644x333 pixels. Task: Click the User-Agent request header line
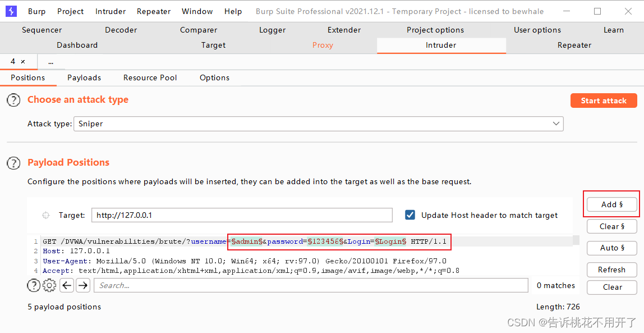[245, 261]
